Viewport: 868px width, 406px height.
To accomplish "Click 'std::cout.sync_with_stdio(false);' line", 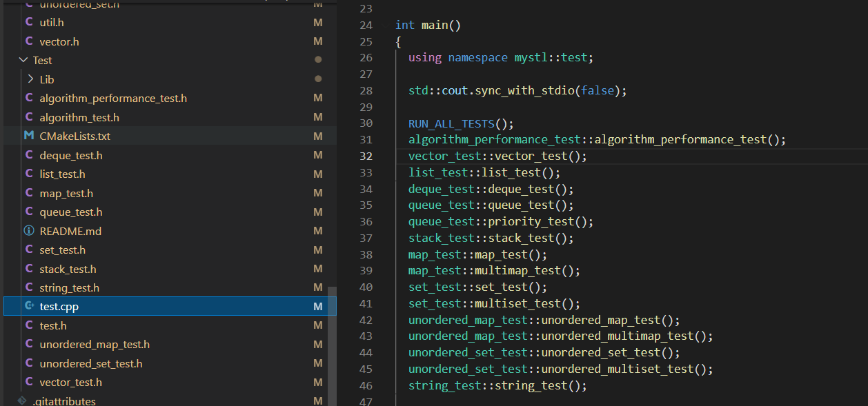I will click(x=517, y=90).
